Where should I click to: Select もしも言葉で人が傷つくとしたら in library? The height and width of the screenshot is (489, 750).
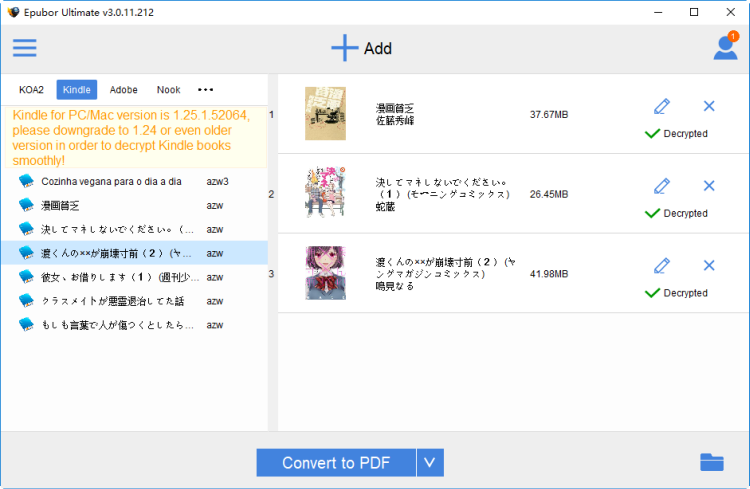(x=135, y=325)
